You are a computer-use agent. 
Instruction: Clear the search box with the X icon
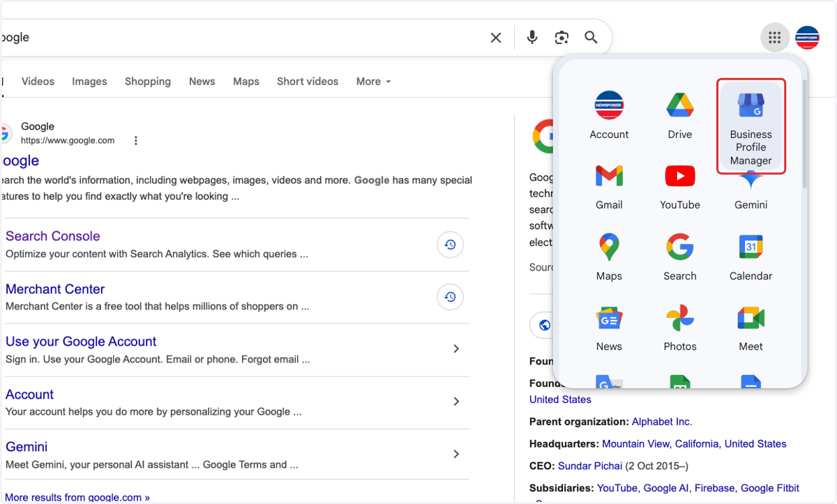[x=496, y=38]
